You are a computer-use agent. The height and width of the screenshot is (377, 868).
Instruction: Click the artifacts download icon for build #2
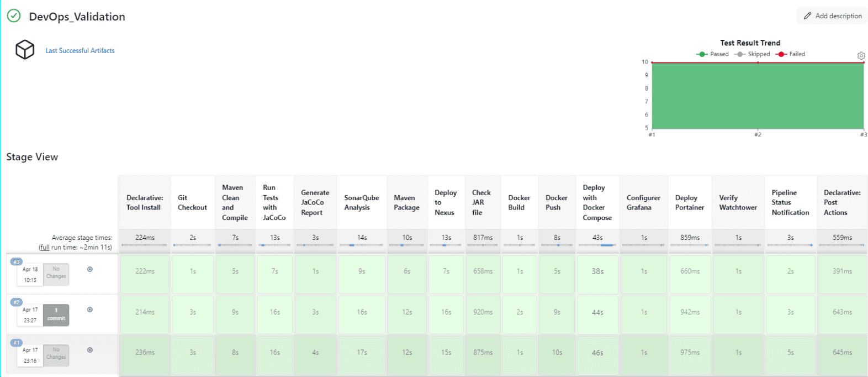(90, 310)
